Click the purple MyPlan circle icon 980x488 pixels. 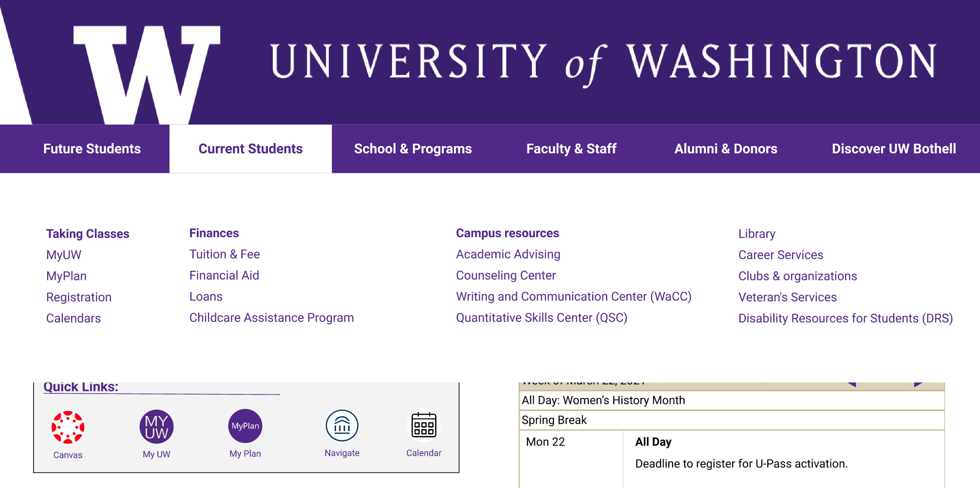[x=245, y=426]
